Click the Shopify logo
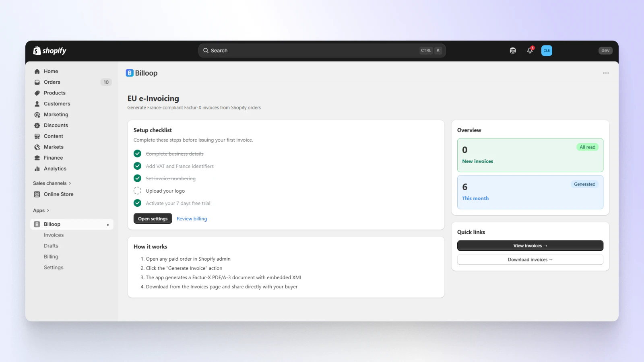This screenshot has width=644, height=362. (x=50, y=51)
